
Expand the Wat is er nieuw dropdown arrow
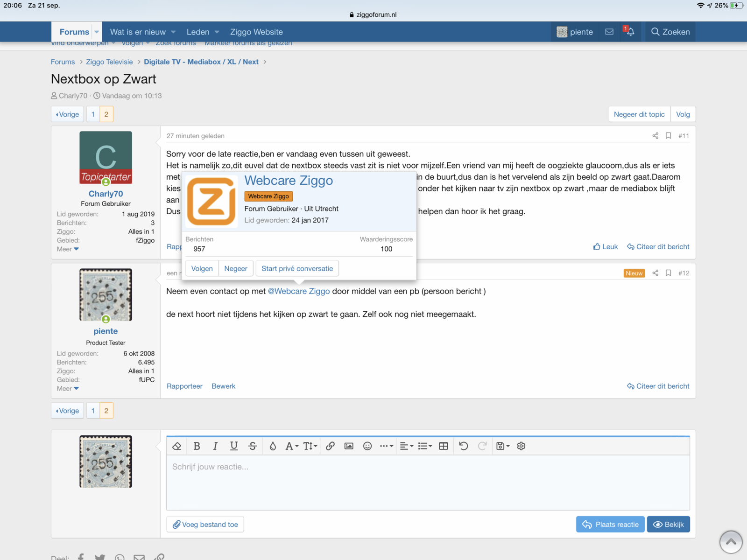pyautogui.click(x=173, y=32)
